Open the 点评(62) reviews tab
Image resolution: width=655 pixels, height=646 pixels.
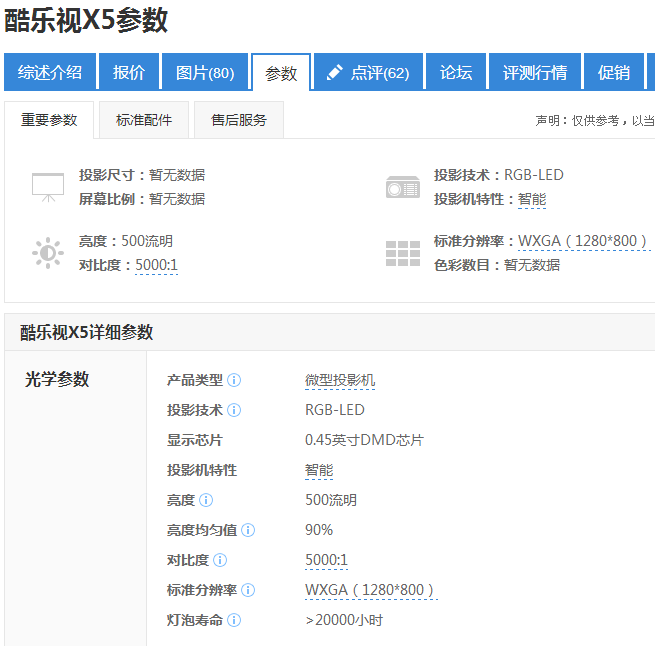(x=368, y=72)
